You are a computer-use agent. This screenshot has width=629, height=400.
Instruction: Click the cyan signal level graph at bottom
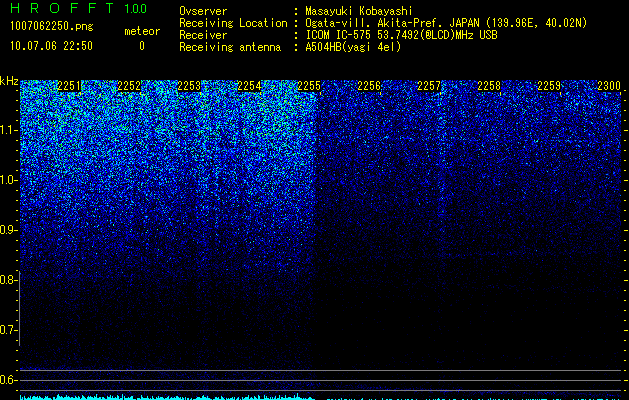(x=321, y=397)
